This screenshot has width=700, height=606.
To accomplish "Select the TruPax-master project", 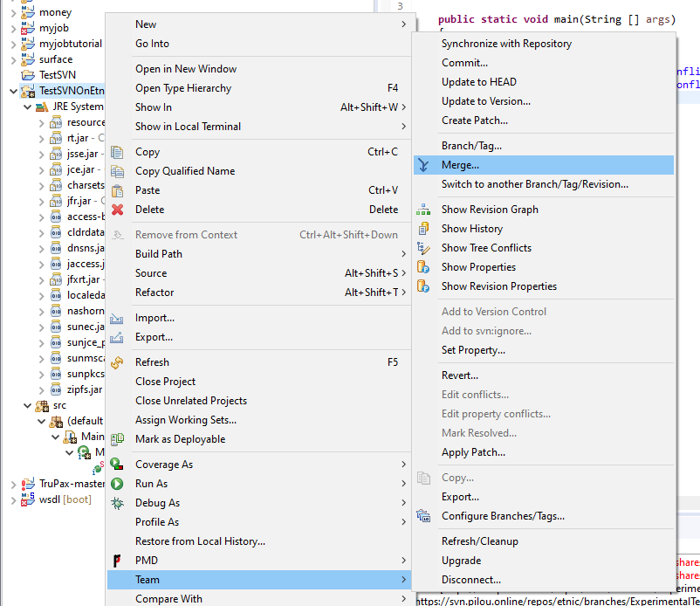I will [71, 484].
